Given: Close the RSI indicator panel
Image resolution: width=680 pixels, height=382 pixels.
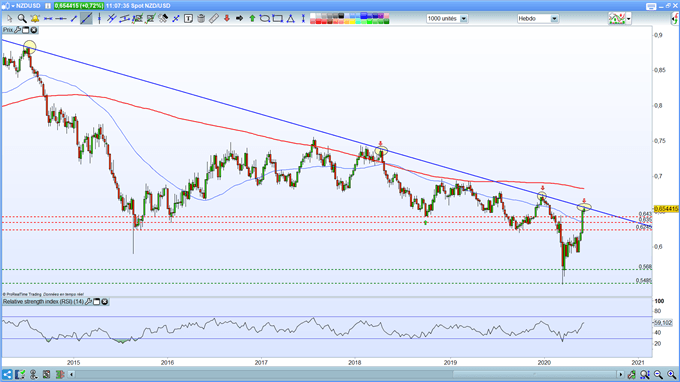Looking at the screenshot, I should [x=105, y=301].
